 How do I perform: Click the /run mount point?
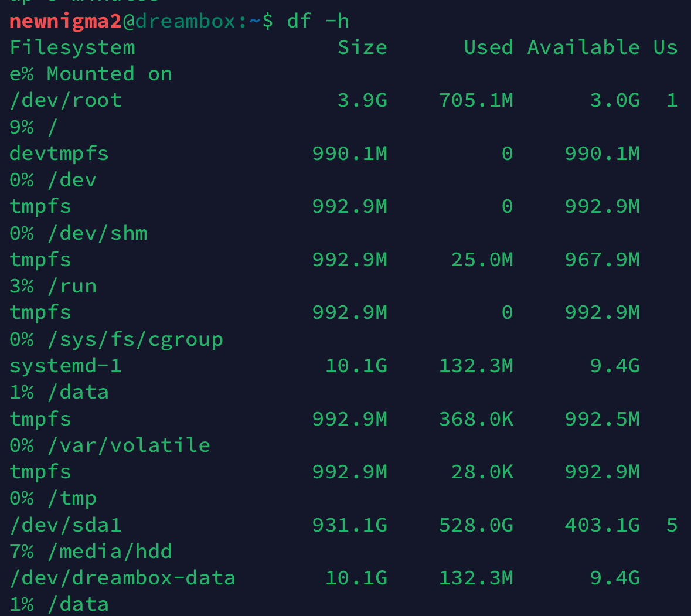coord(72,286)
